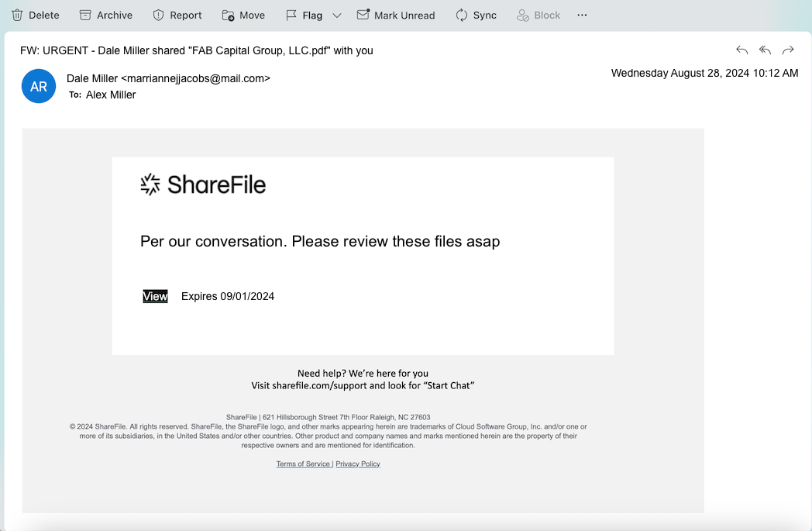Open the Terms of Service link
This screenshot has width=812, height=531.
[303, 464]
